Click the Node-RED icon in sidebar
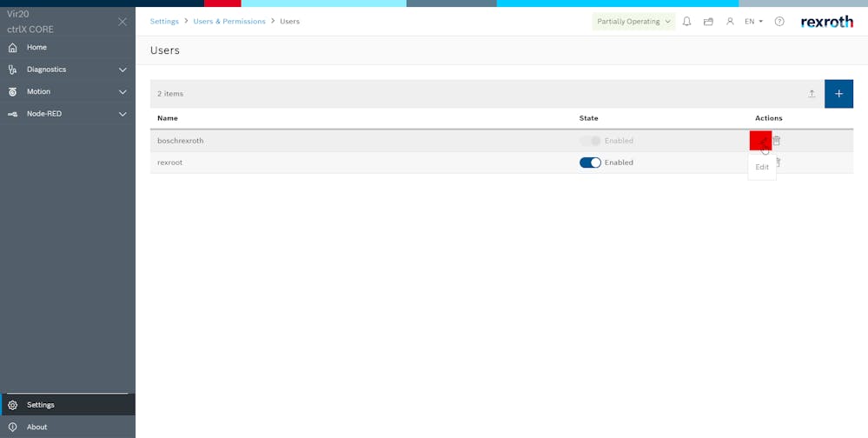This screenshot has height=438, width=868. pos(13,114)
